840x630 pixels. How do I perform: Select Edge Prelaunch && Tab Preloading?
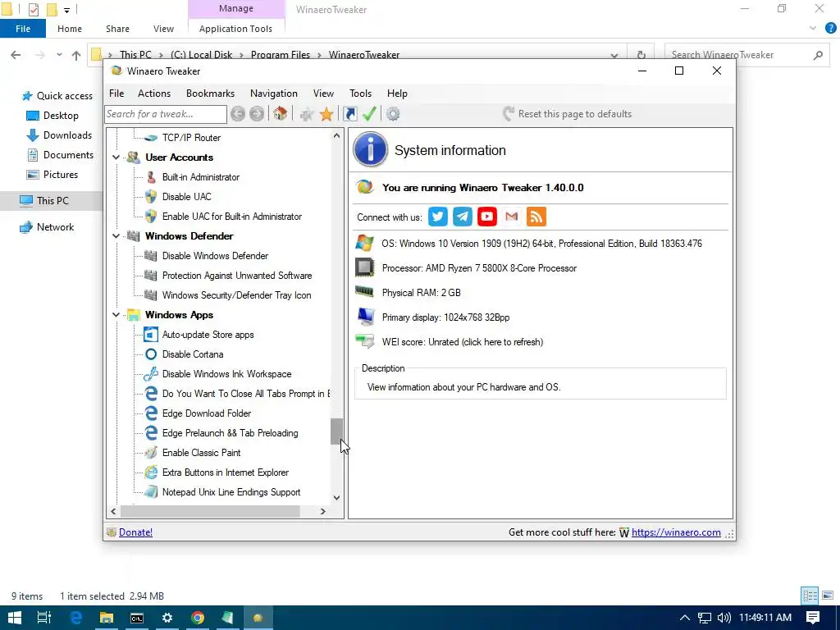pos(231,433)
